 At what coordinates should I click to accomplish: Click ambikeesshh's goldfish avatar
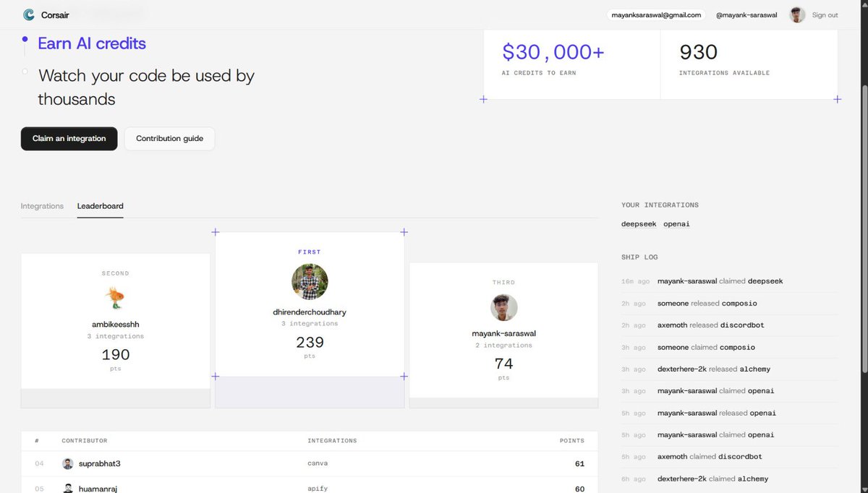[115, 298]
